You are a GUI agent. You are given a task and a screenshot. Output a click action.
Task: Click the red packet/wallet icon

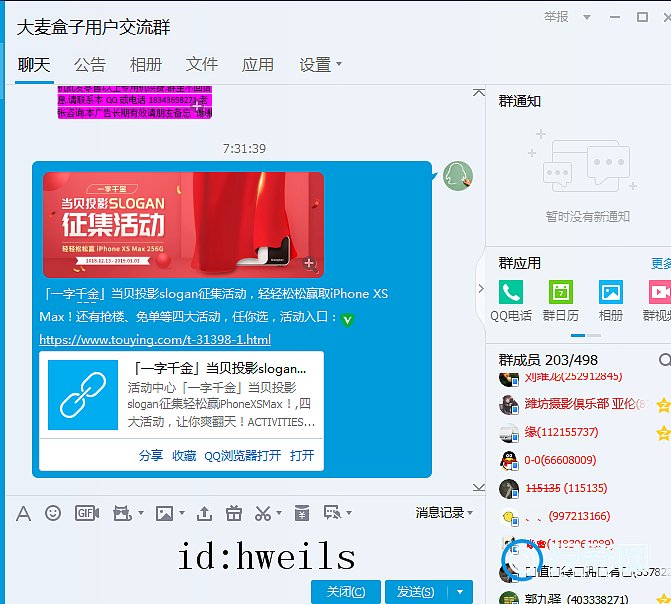(x=302, y=513)
